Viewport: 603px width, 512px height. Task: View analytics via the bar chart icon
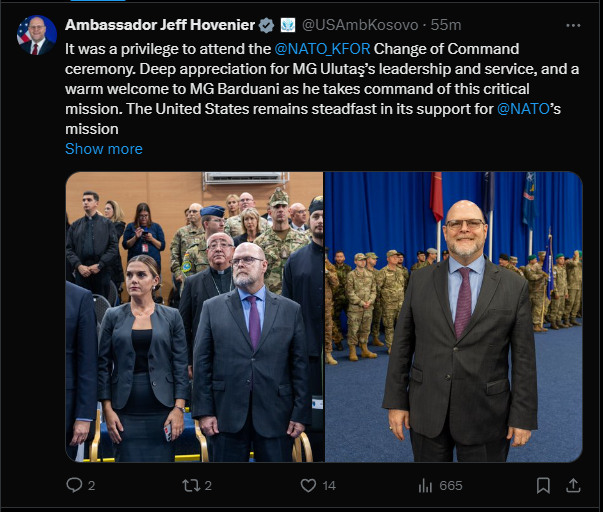point(425,485)
